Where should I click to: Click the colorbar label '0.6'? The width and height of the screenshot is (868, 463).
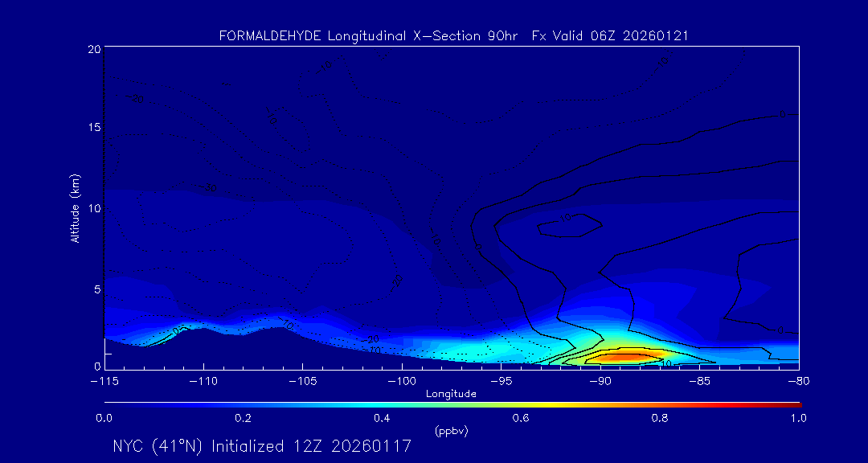(521, 419)
